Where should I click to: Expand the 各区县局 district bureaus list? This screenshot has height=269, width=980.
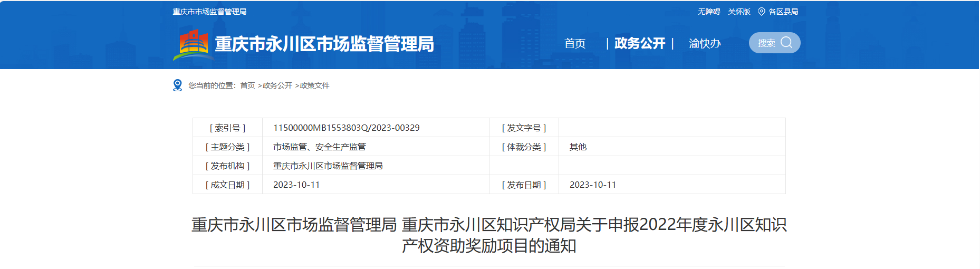(783, 12)
